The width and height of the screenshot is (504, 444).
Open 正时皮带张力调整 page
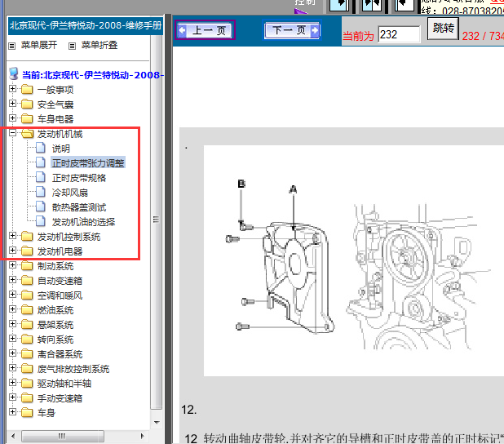point(88,163)
